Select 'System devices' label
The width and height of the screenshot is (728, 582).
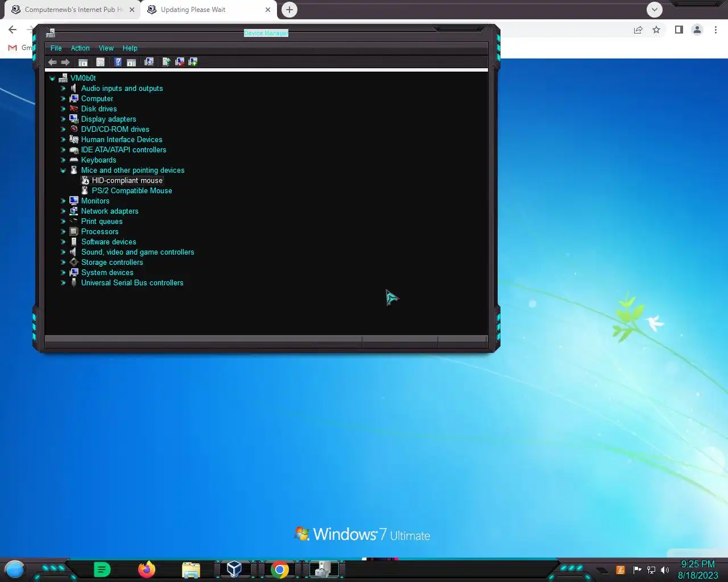pos(107,273)
